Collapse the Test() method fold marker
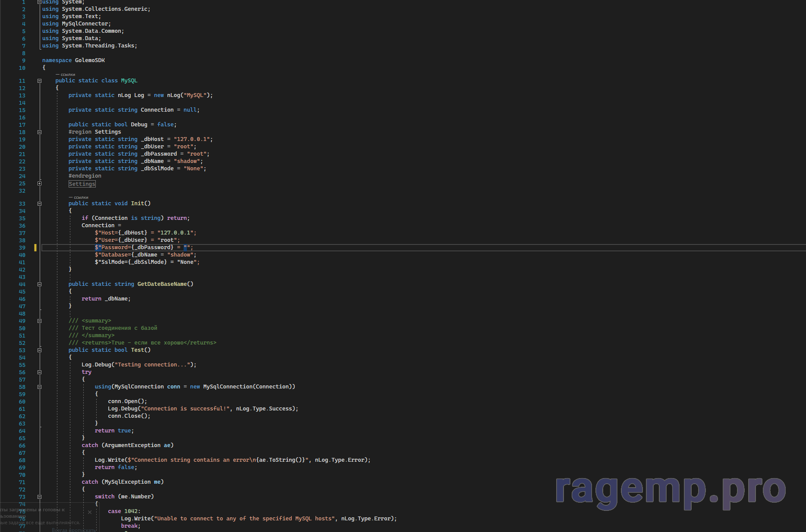Viewport: 806px width, 532px height. (39, 350)
